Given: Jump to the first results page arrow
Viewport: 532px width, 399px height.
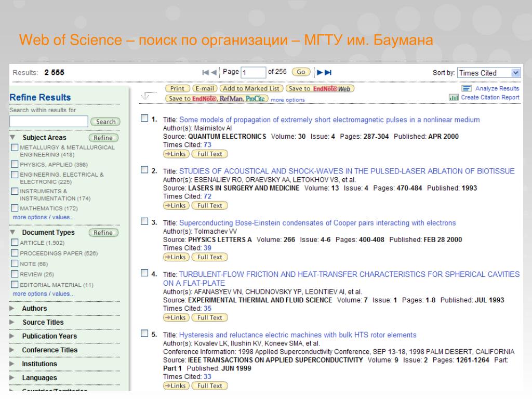Looking at the screenshot, I should (206, 73).
